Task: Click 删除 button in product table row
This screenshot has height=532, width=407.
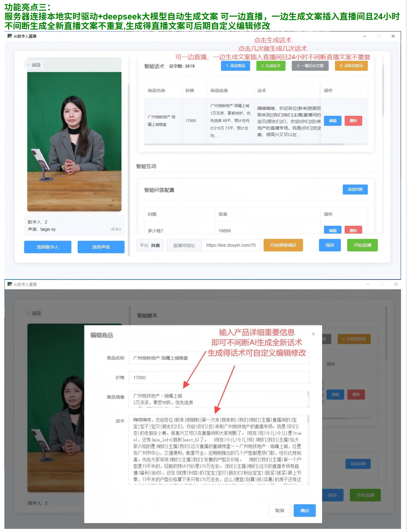Action: click(353, 121)
